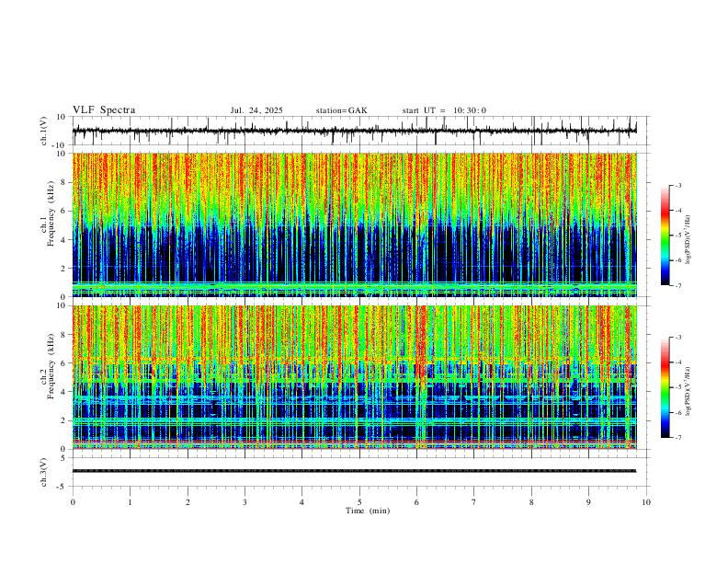Click the "-10" tick of the ch.1(V) axis
This screenshot has width=728, height=563.
pos(60,145)
